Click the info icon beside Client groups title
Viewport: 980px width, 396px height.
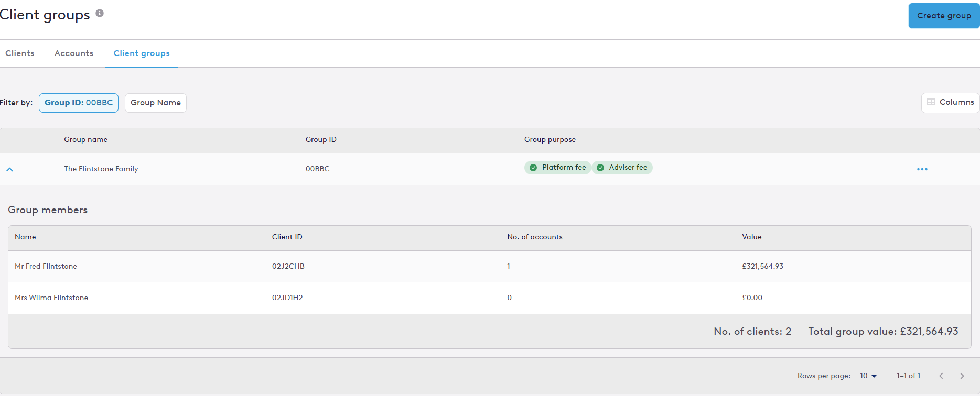(100, 13)
